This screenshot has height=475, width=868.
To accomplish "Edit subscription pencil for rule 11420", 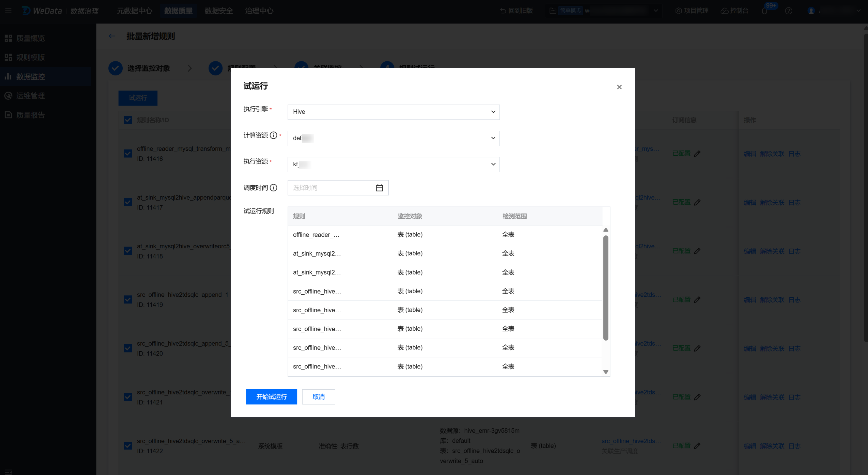I will click(697, 348).
